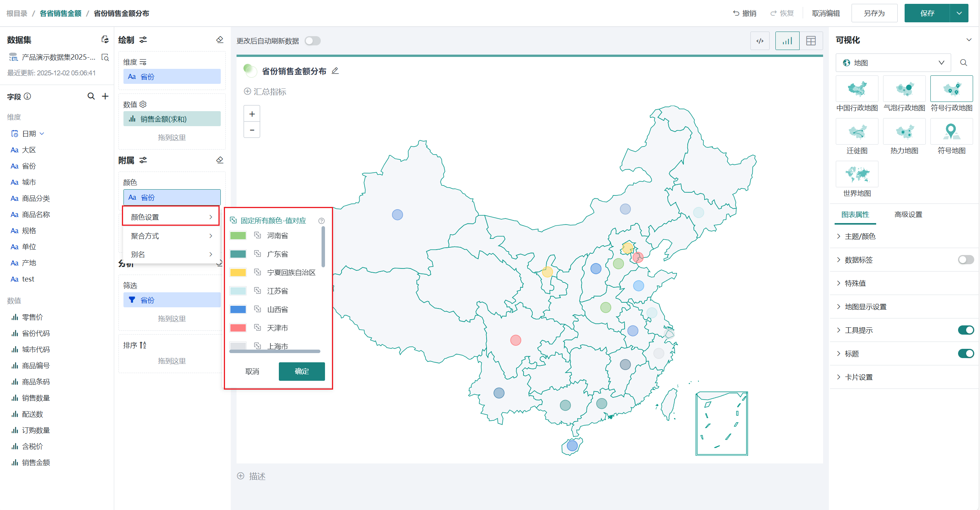
Task: Switch to the 高级设置 tab
Action: tap(908, 215)
